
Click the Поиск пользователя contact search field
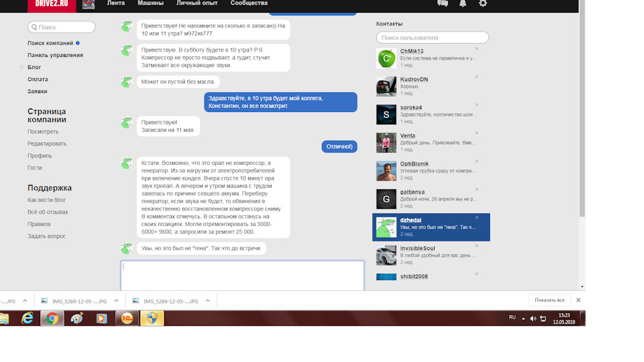(x=432, y=38)
